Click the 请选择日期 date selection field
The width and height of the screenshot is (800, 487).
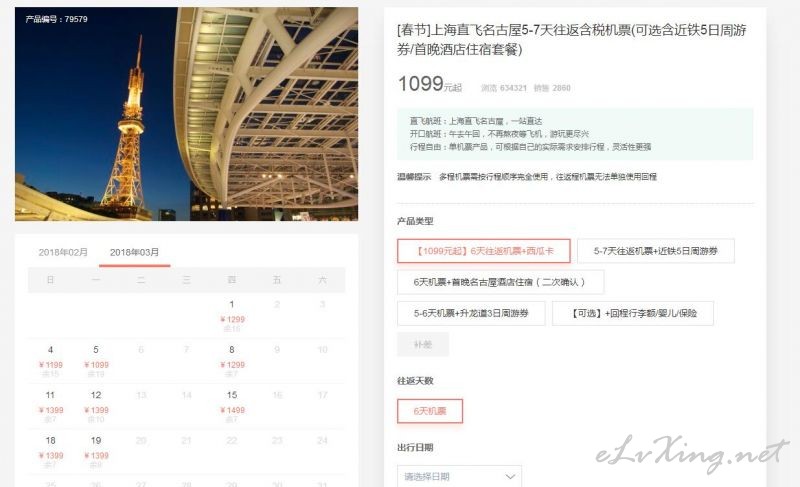pyautogui.click(x=459, y=476)
